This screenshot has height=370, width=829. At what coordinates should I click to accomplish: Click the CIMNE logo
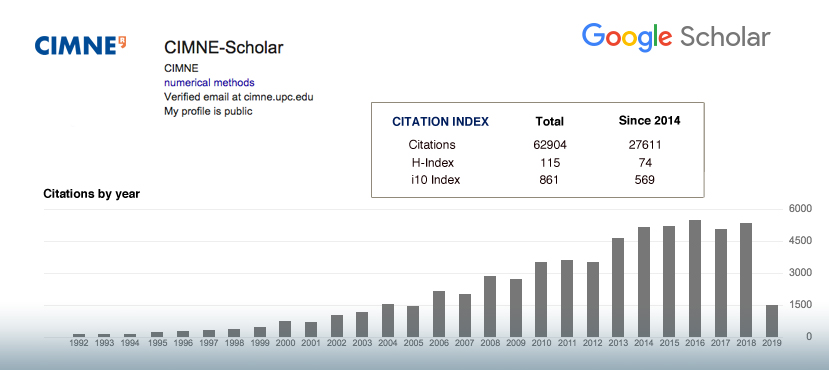(81, 45)
